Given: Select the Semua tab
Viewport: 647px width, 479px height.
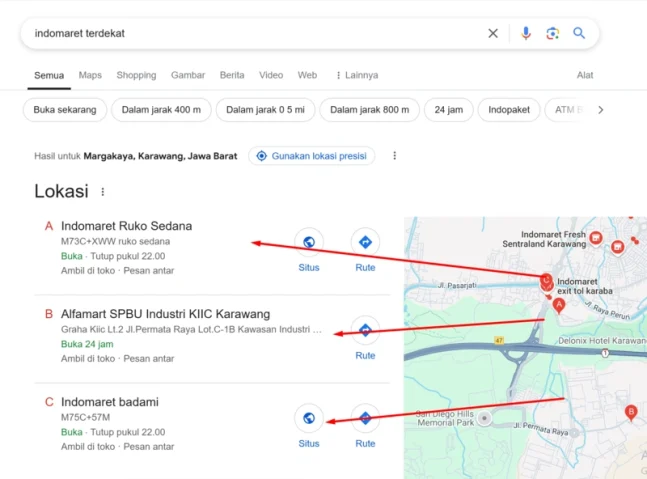Looking at the screenshot, I should coord(49,76).
